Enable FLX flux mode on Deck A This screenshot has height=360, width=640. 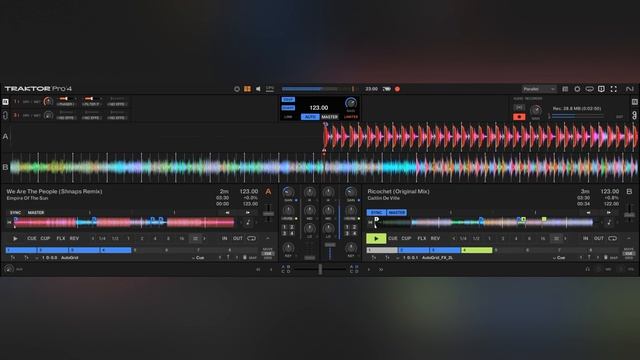[x=61, y=238]
